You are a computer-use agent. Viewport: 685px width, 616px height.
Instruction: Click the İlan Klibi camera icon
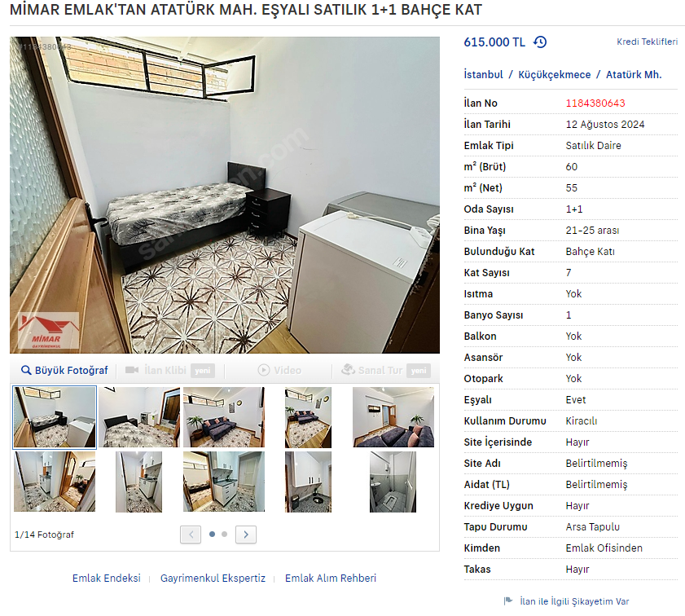pos(131,370)
